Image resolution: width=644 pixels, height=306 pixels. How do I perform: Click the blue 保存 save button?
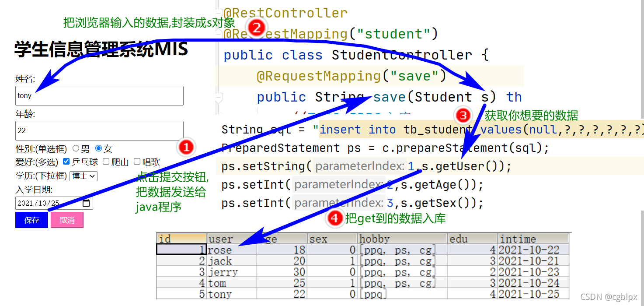coord(31,220)
